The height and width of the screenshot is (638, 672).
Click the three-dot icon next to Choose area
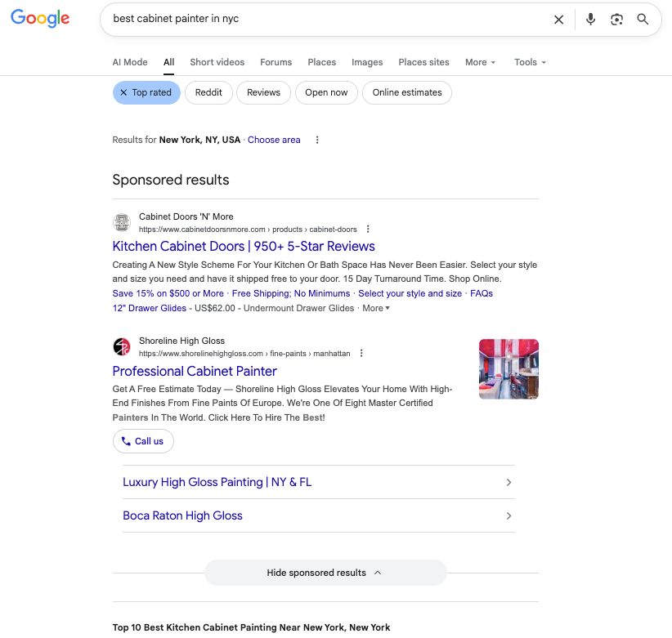coord(317,140)
